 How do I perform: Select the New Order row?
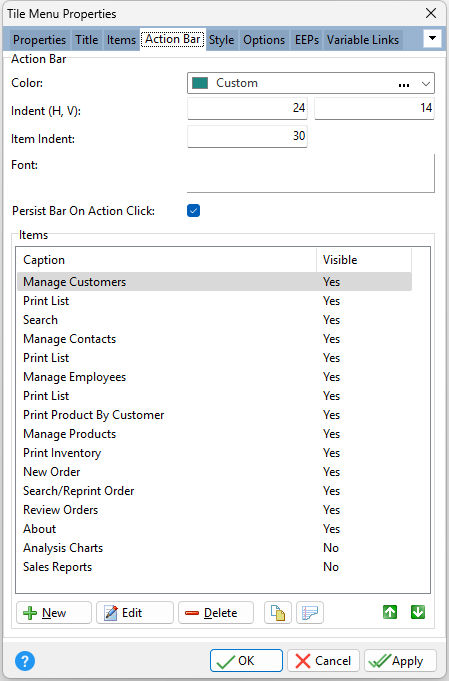pos(215,472)
